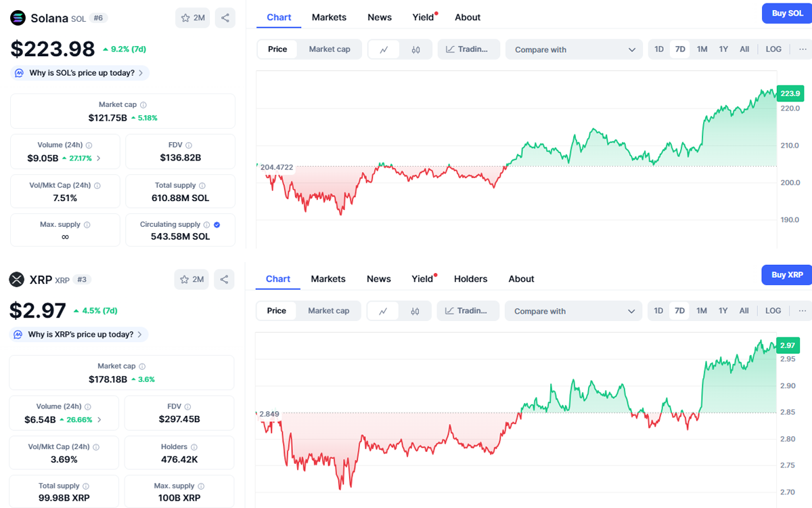Viewport: 812px width, 508px height.
Task: Open Compare with dropdown on Solana chart
Action: click(x=574, y=49)
